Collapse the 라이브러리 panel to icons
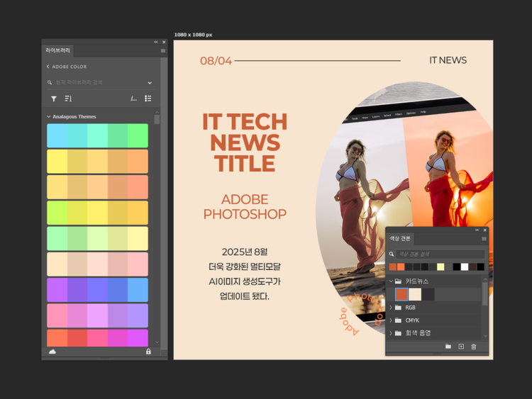 tap(156, 42)
